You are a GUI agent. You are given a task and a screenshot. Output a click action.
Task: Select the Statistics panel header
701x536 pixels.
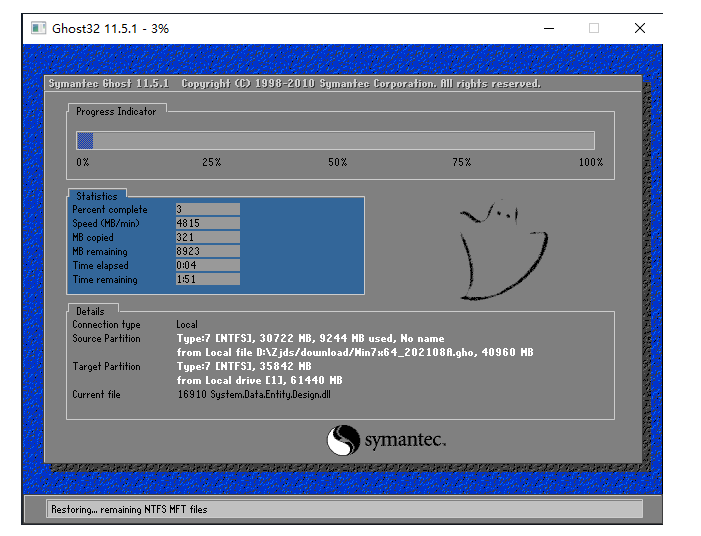[x=97, y=196]
